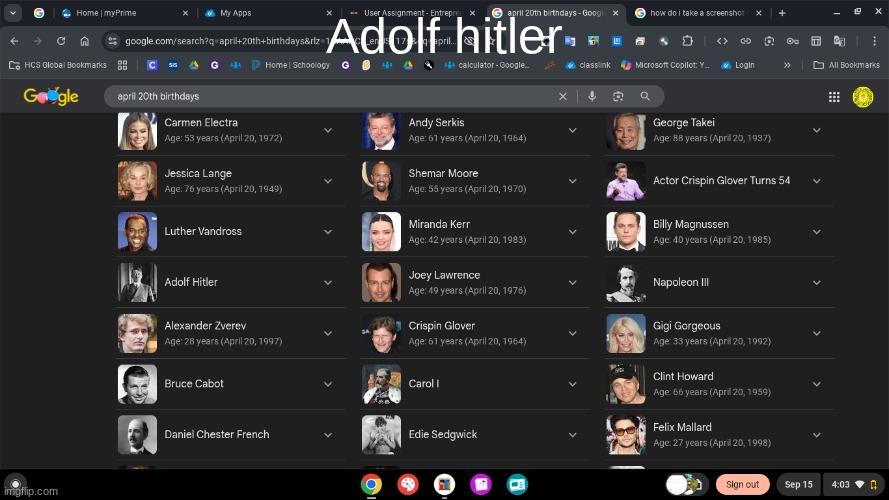The image size is (889, 500).
Task: Expand the Joey Lawrence entry
Action: tap(573, 282)
